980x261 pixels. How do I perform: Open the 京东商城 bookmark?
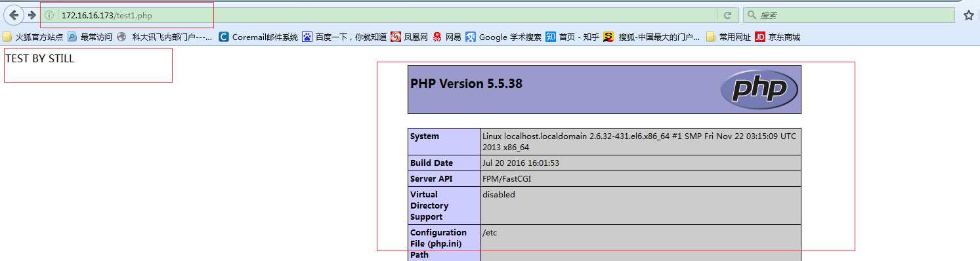point(778,37)
